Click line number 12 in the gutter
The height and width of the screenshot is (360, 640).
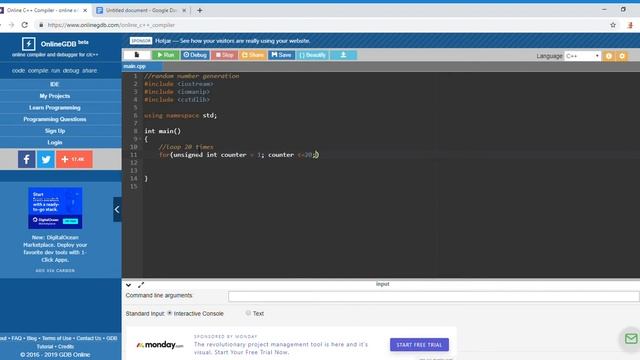tap(133, 162)
